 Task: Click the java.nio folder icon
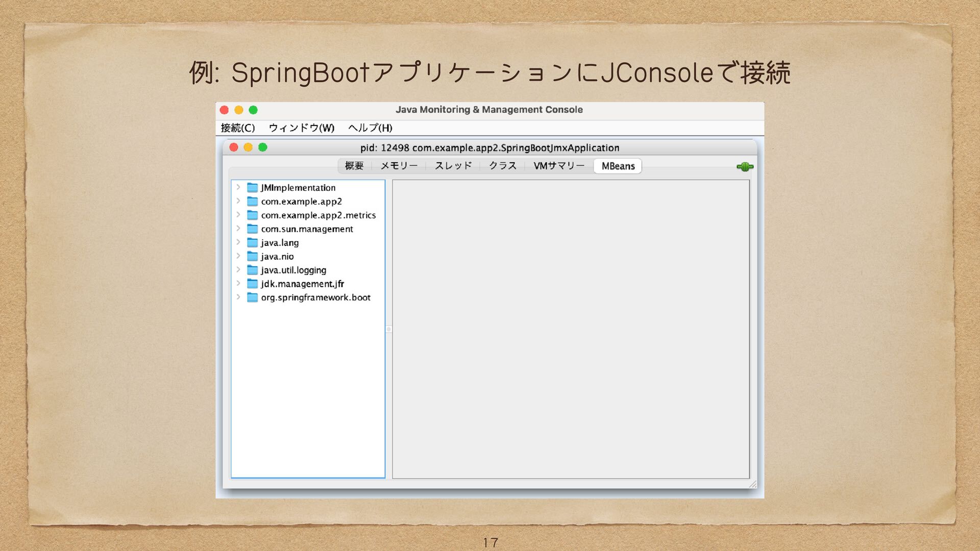pos(252,256)
